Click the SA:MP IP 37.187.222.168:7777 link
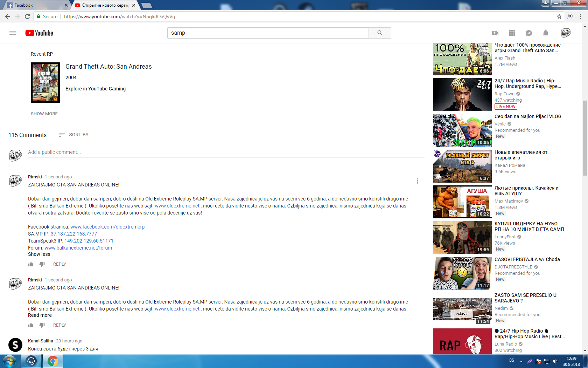The height and width of the screenshot is (368, 588). point(74,234)
